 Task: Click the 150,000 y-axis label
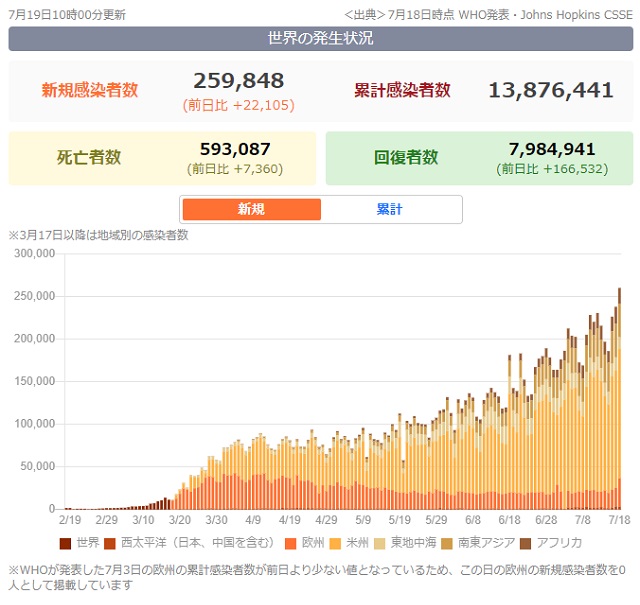(x=35, y=381)
